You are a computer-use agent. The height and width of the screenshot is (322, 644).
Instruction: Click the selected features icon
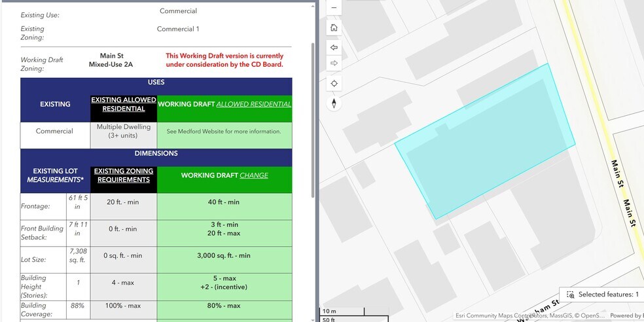(570, 295)
